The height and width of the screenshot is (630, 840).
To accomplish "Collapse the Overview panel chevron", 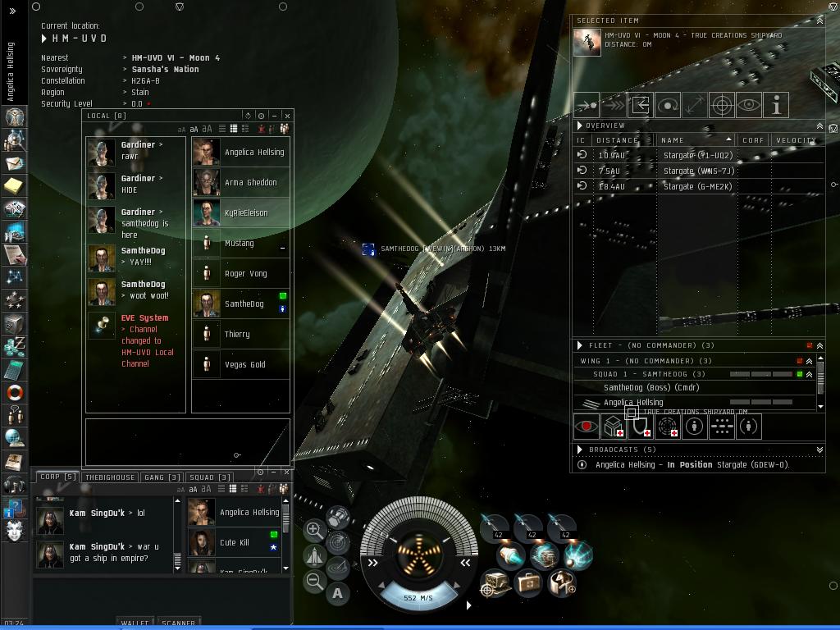I will coord(819,126).
